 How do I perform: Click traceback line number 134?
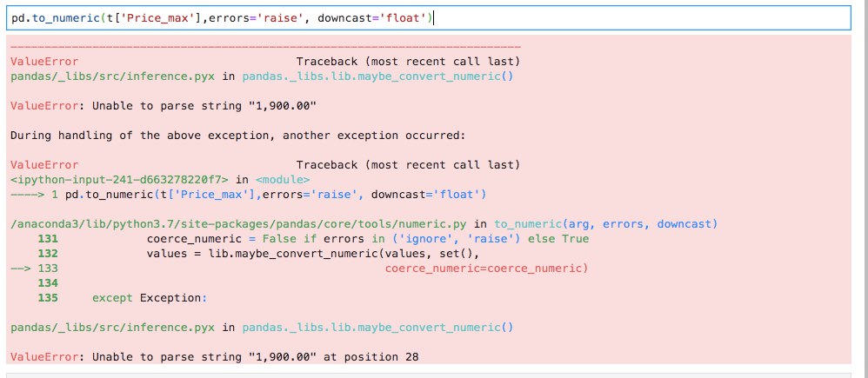[48, 282]
